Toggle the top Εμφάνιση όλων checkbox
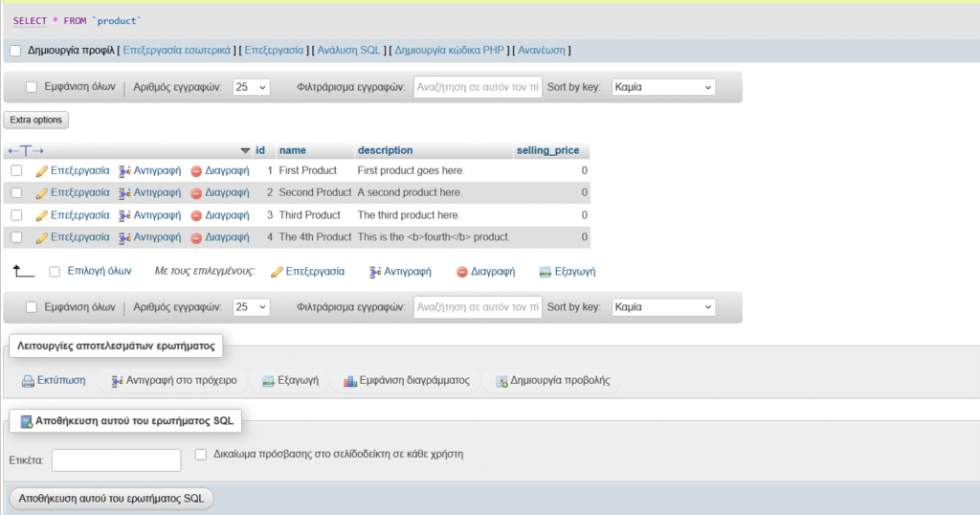This screenshot has height=515, width=980. click(x=32, y=87)
